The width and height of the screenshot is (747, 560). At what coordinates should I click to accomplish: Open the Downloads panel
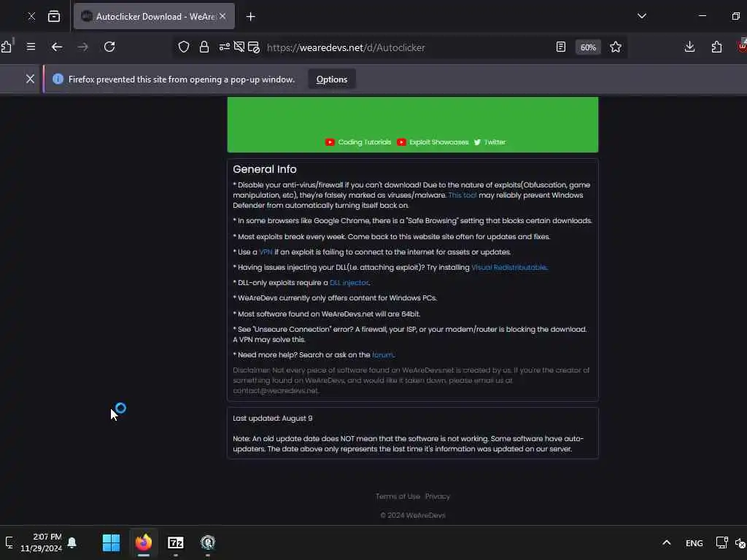click(x=689, y=47)
